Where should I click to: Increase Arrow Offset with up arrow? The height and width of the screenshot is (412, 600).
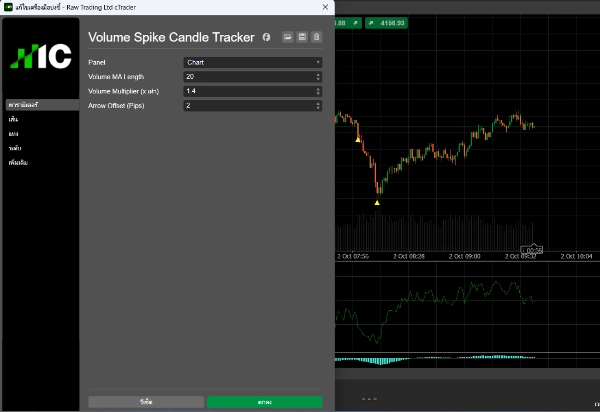coord(318,103)
